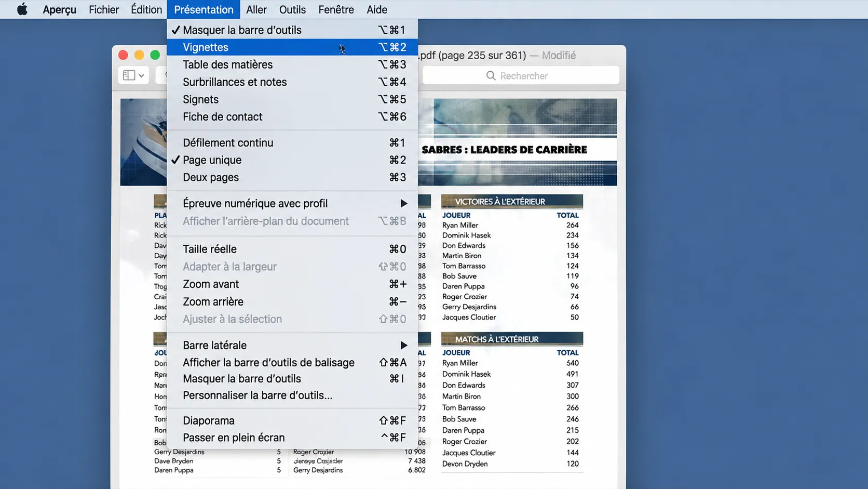The image size is (868, 489).
Task: Click Zoom avant menu item
Action: pyautogui.click(x=292, y=284)
